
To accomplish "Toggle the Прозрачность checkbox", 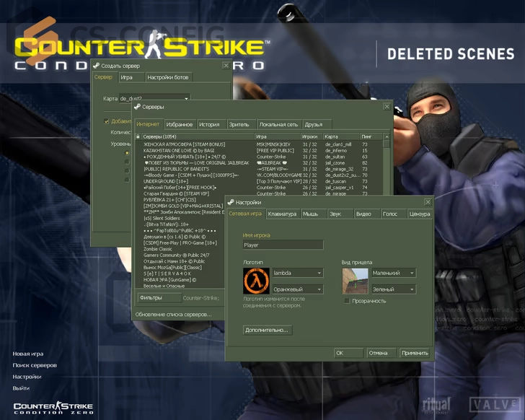I will (347, 301).
